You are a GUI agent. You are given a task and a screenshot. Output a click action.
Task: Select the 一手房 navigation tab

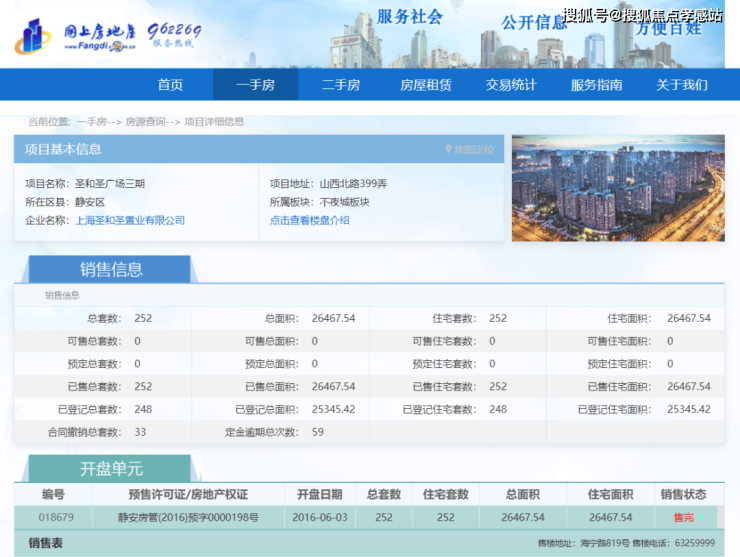click(255, 85)
